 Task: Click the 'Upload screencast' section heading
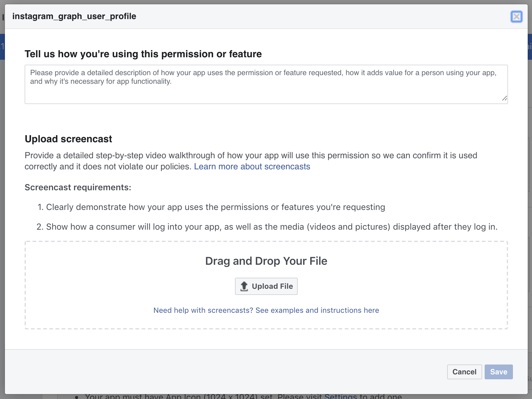tap(68, 139)
